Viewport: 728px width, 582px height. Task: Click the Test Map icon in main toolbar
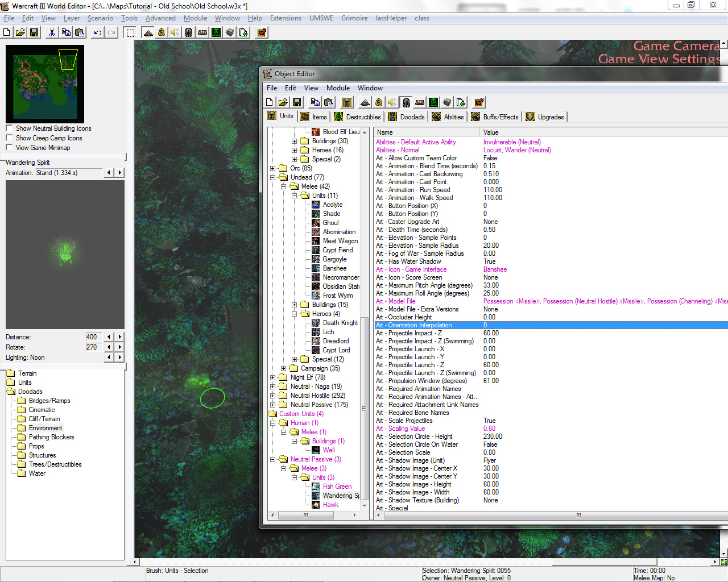tap(262, 32)
